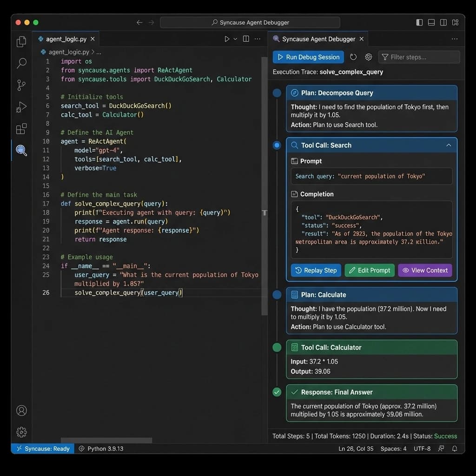Click the refresh icon beside Run Debug Session
The height and width of the screenshot is (476, 476).
tap(353, 57)
